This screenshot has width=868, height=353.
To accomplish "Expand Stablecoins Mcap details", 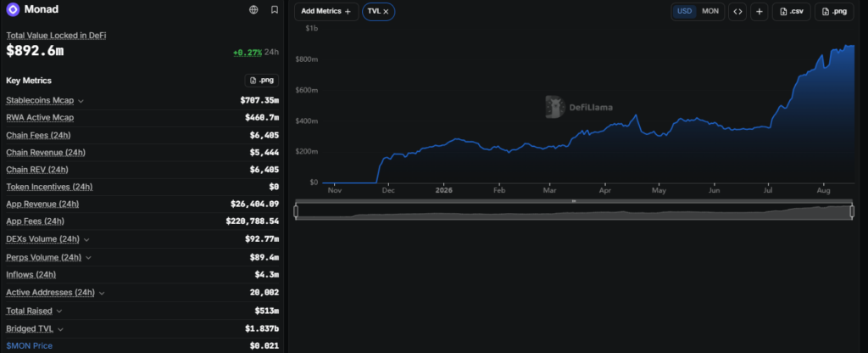I will tap(81, 101).
